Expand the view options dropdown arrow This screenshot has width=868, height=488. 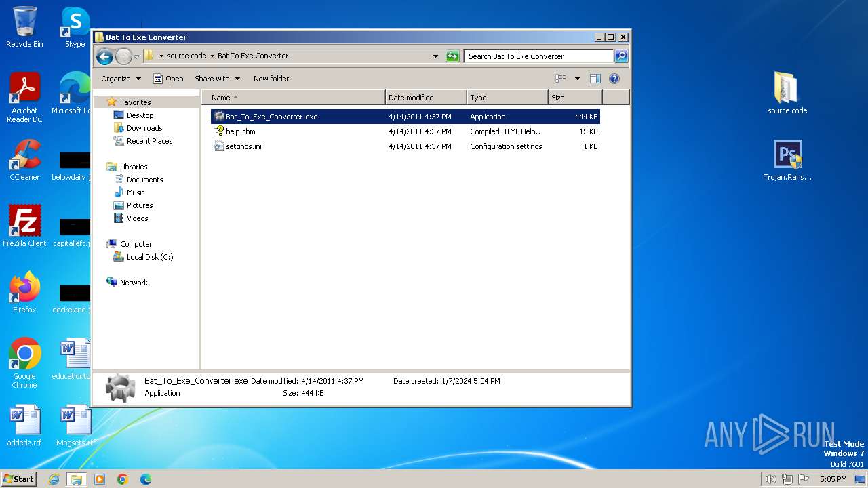tap(577, 79)
